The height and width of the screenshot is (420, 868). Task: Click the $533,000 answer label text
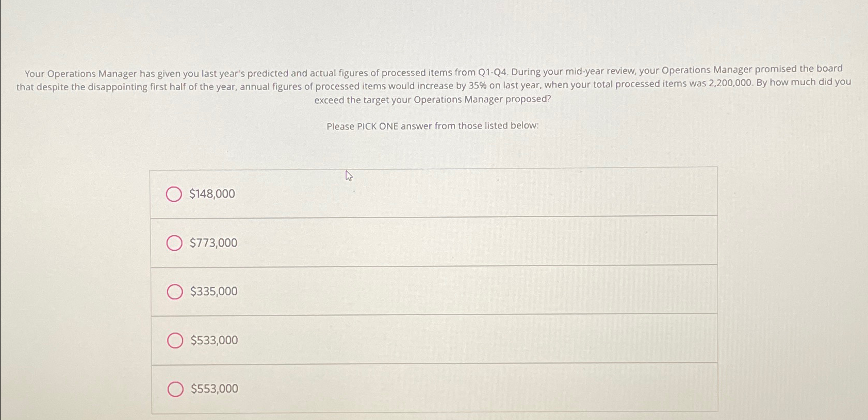215,340
